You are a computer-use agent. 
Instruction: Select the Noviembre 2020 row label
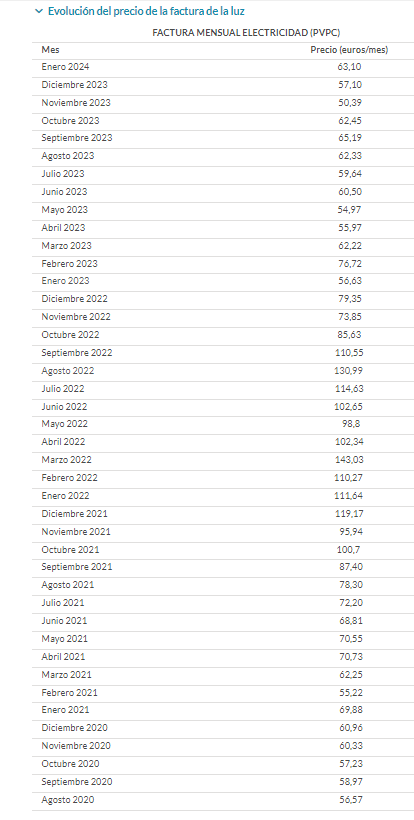[76, 746]
